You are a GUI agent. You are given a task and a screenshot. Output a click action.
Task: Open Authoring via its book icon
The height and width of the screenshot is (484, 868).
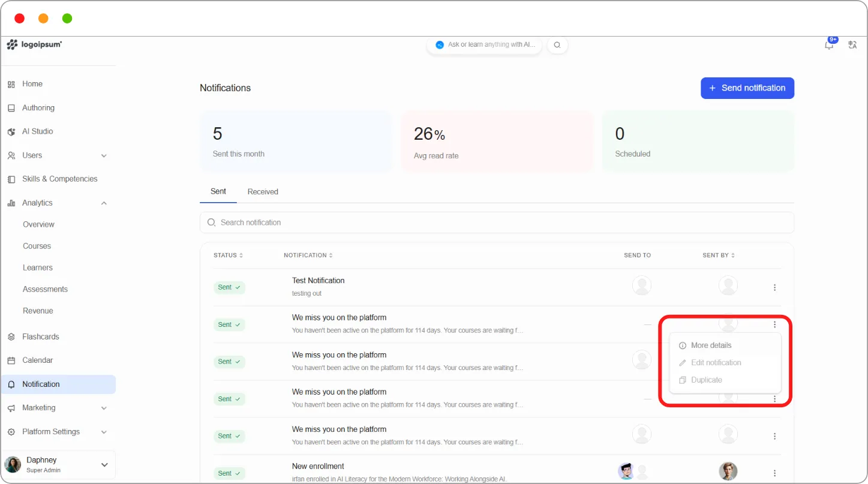(11, 108)
